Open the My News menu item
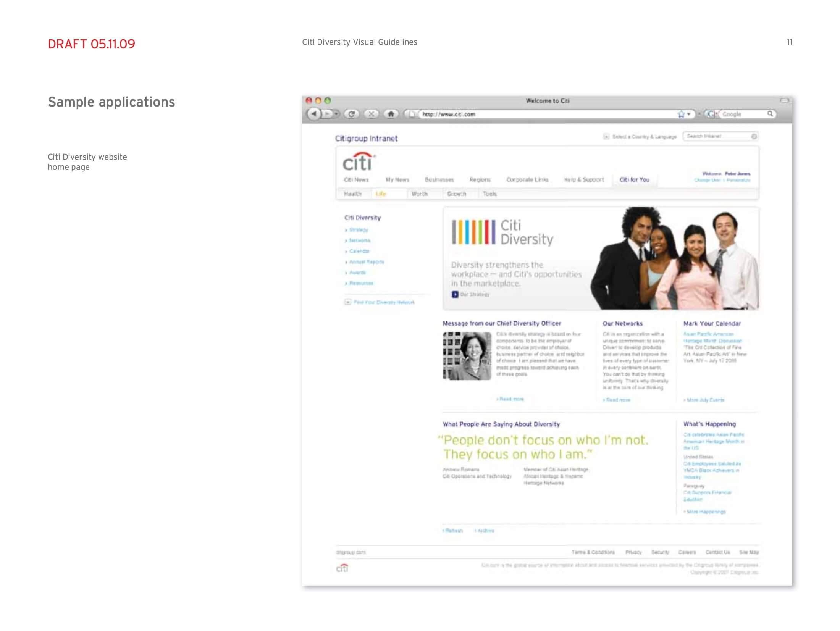The height and width of the screenshot is (631, 840). [397, 179]
